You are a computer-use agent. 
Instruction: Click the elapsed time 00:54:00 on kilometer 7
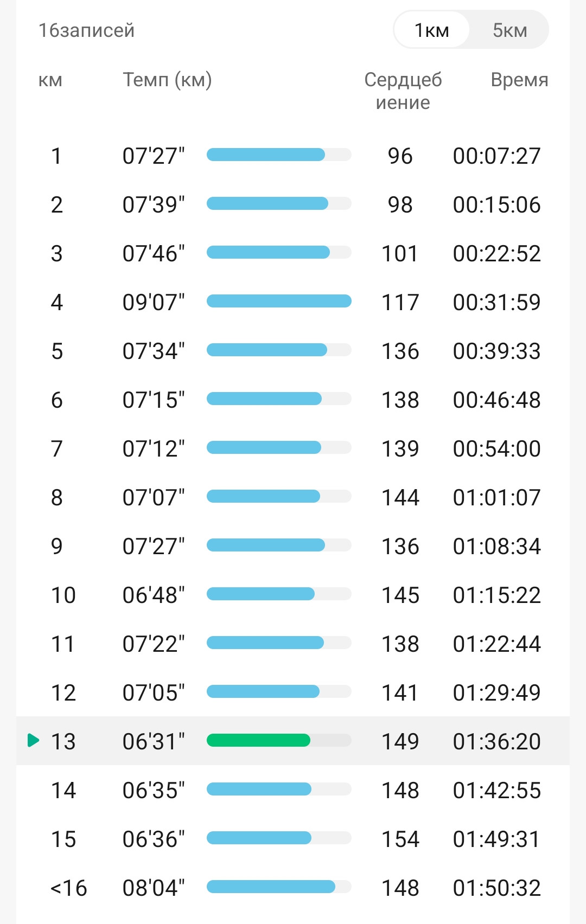[x=497, y=448]
